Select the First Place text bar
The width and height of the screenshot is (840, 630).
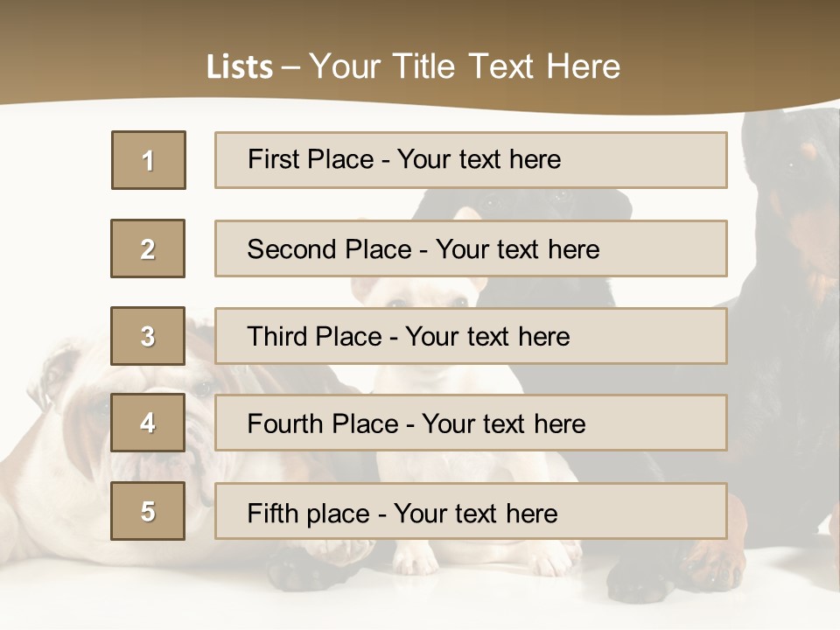coord(471,160)
